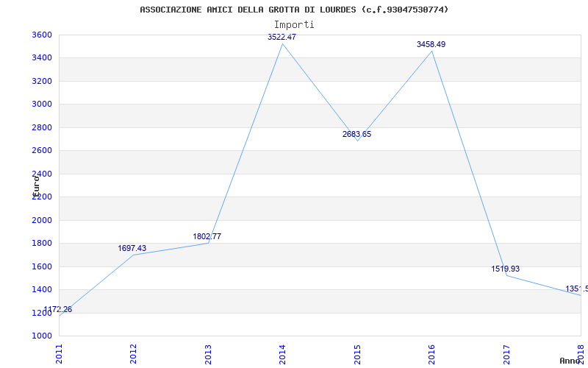The width and height of the screenshot is (588, 368).
Task: Click the 3522.47 data label
Action: pos(282,37)
